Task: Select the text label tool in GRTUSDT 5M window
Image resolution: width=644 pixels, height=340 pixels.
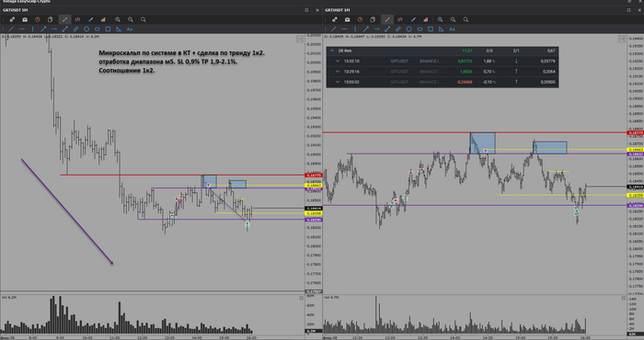Action: (x=130, y=29)
